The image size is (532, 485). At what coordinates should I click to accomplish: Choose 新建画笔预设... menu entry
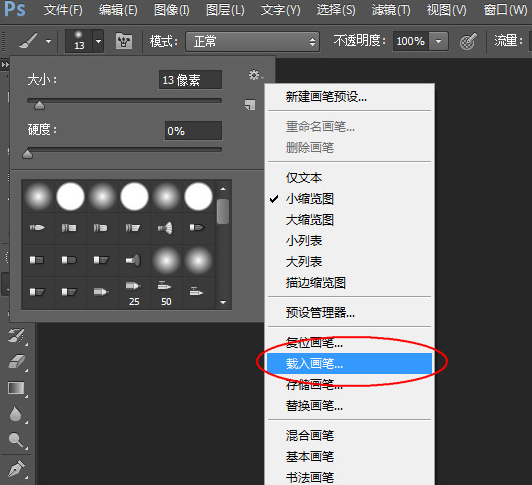349,97
